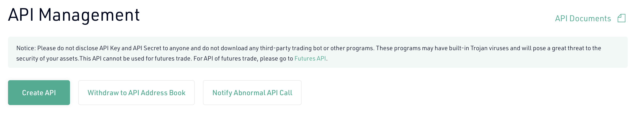Select Notify Abnormal API Call button
This screenshot has width=644, height=119.
[252, 93]
